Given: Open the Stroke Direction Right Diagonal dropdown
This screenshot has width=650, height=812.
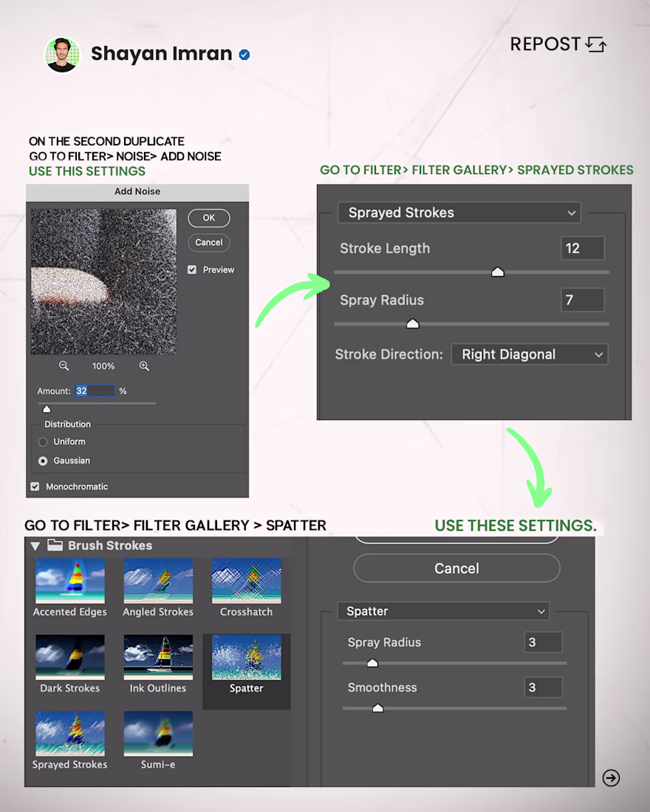Looking at the screenshot, I should [x=530, y=354].
